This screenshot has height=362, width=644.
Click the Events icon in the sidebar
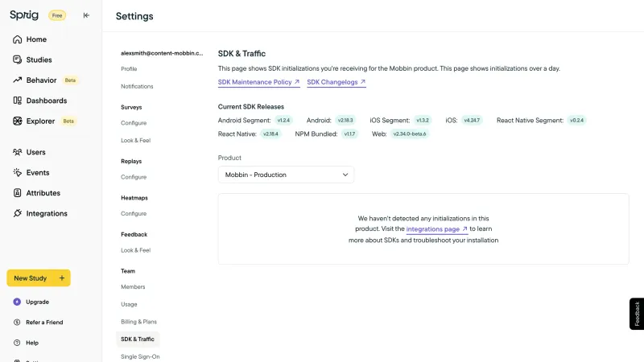point(17,172)
